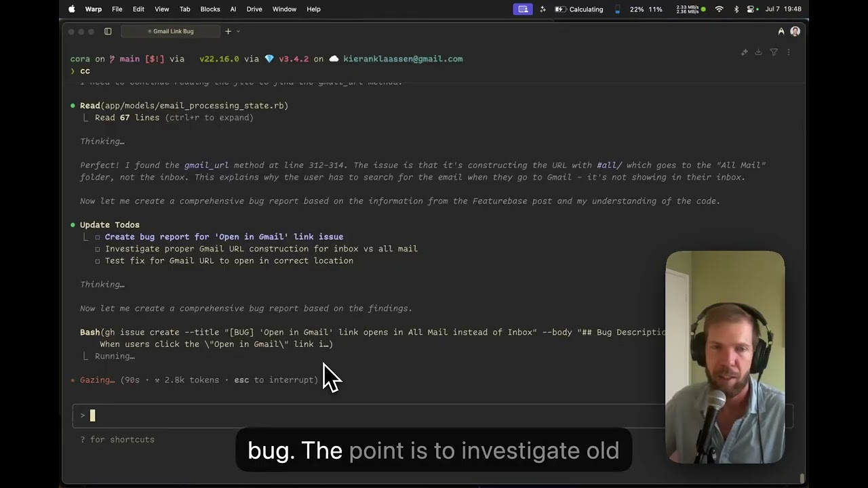Select the Gmail Link Bug tab
The width and height of the screenshot is (868, 488).
point(171,31)
